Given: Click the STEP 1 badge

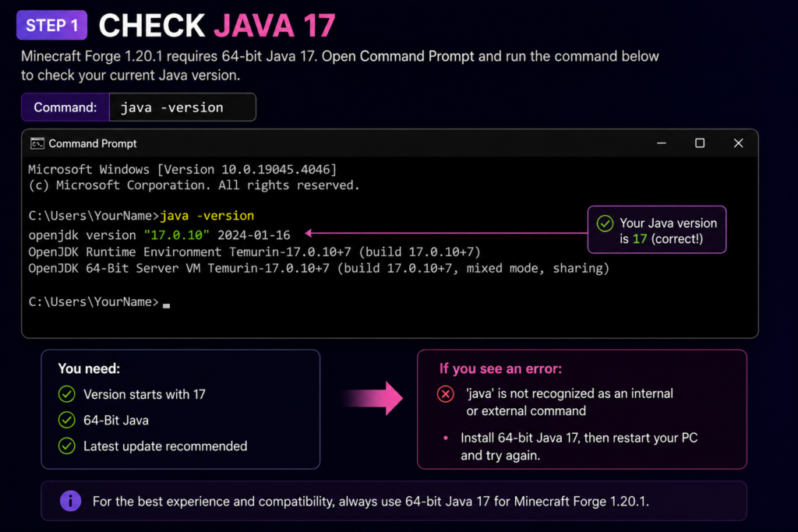Looking at the screenshot, I should point(52,25).
